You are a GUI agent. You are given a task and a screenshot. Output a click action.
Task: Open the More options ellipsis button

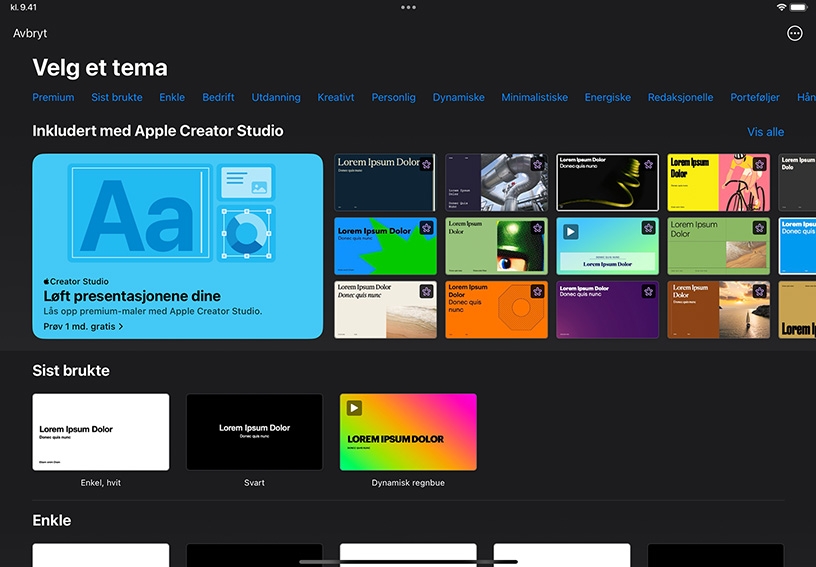794,33
